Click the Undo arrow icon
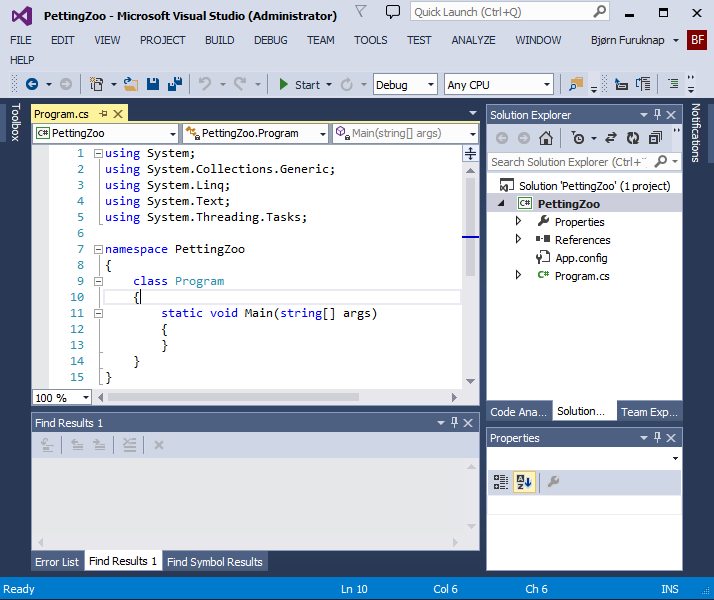Image resolution: width=714 pixels, height=600 pixels. [x=205, y=84]
